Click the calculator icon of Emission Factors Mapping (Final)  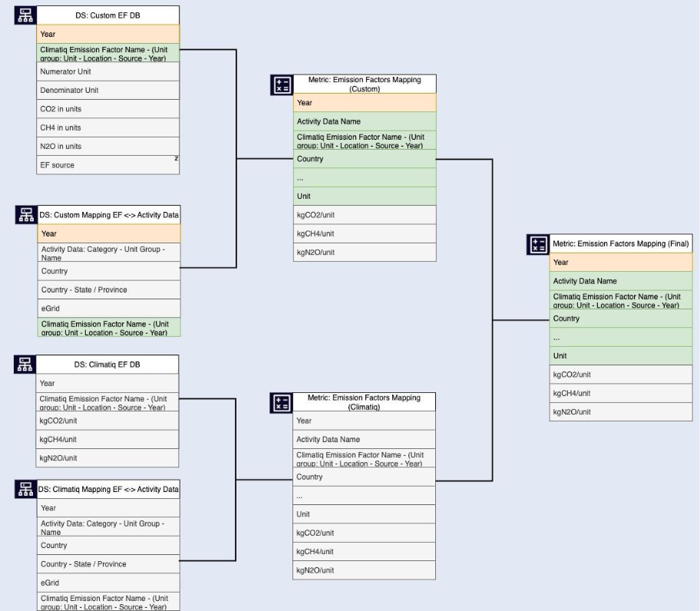[538, 245]
